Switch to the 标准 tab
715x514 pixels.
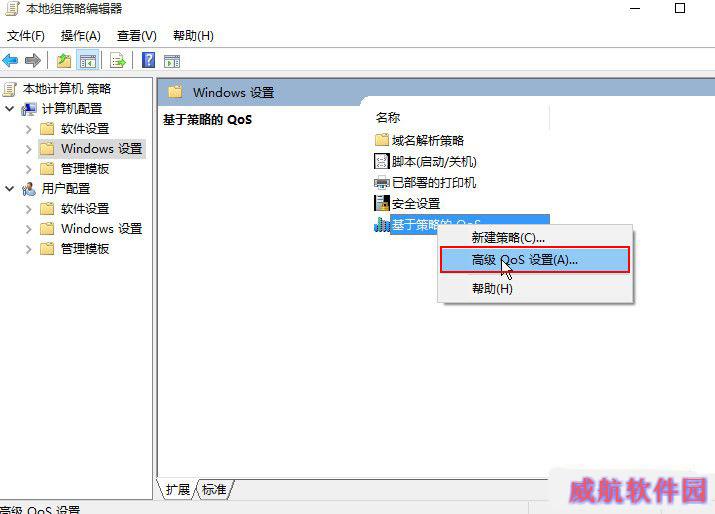214,490
